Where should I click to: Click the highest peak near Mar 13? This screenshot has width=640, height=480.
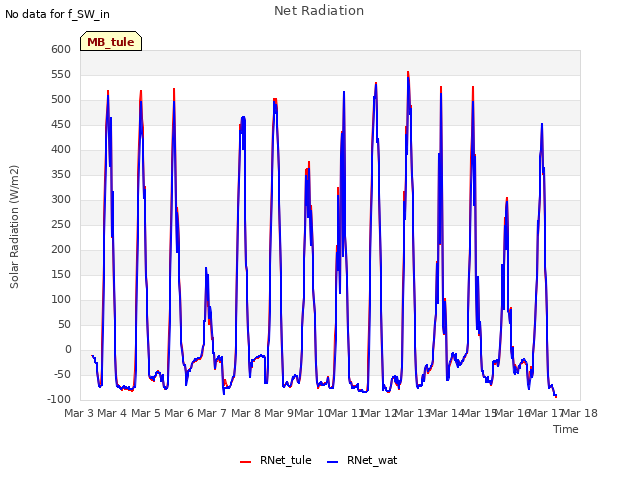pos(408,73)
